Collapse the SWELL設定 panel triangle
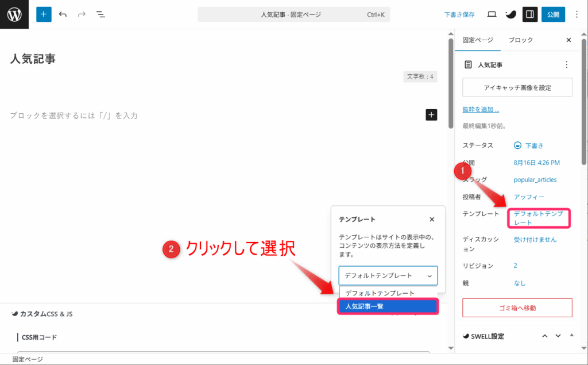Screen dimensions: 588x365 [x=571, y=335]
